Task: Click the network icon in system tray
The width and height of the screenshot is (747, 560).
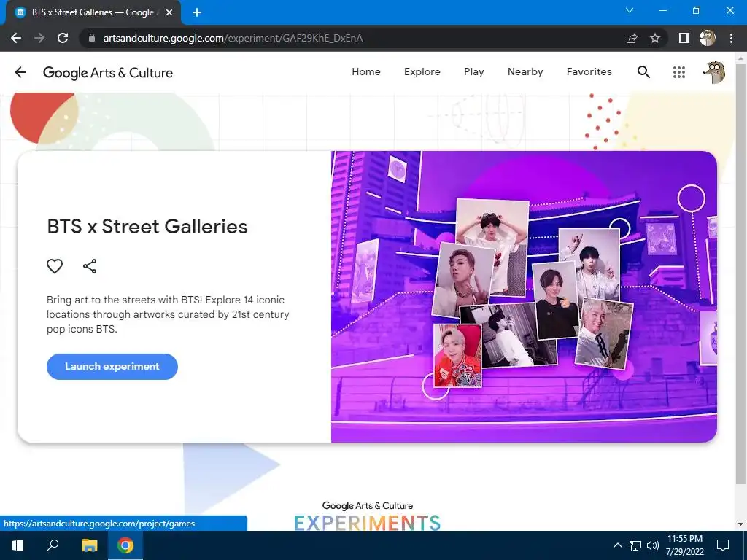Action: point(635,545)
